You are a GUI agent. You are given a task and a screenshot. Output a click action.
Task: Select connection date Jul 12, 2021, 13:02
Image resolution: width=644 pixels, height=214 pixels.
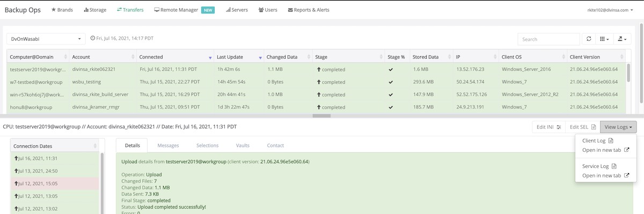pos(55,208)
